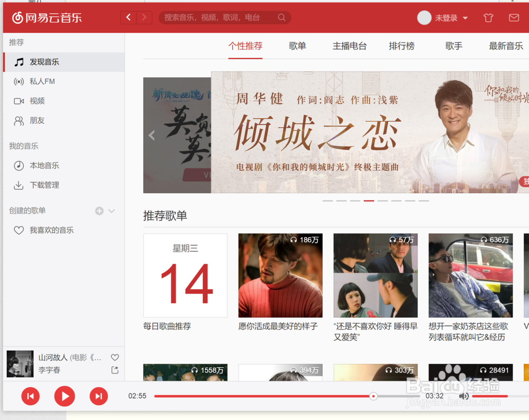Click the now-playing album cover
This screenshot has width=529, height=420.
(20, 364)
